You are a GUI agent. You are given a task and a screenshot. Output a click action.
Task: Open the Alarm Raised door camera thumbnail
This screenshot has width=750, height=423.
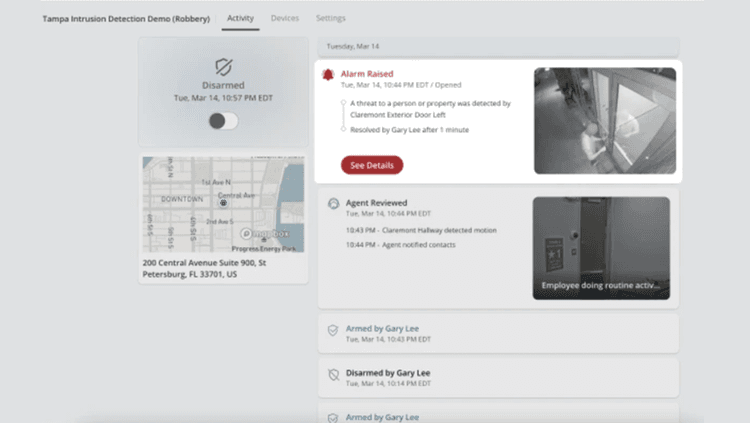pyautogui.click(x=605, y=121)
